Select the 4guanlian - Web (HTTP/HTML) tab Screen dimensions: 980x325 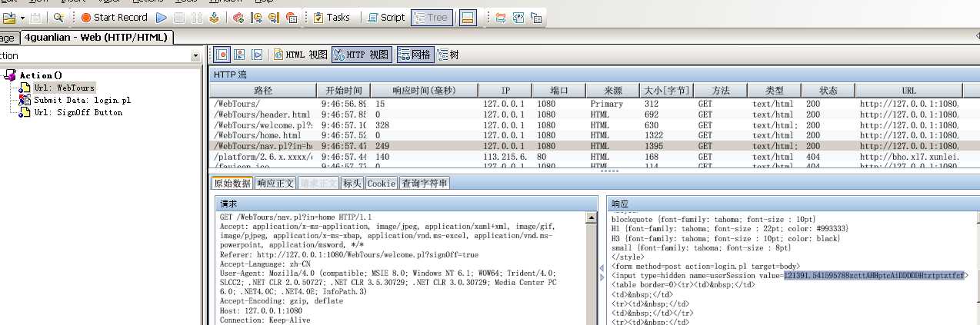click(x=97, y=37)
